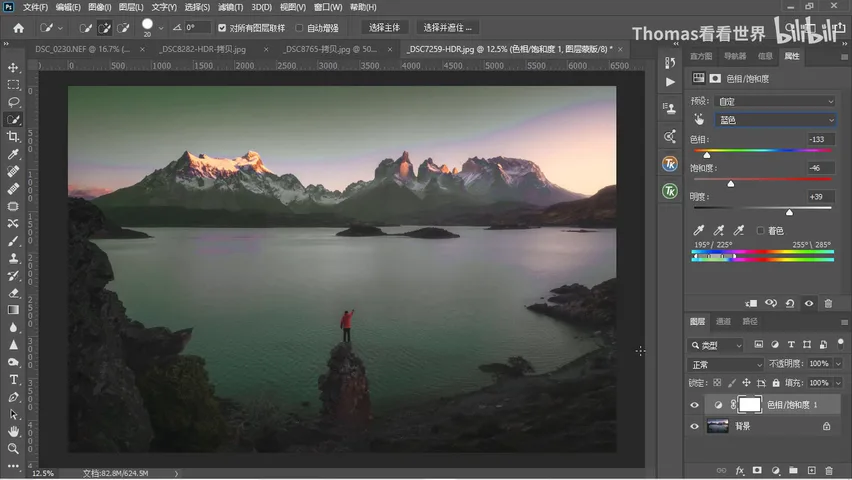The width and height of the screenshot is (852, 480).
Task: Switch to the Channels (通道) tab
Action: 723,321
